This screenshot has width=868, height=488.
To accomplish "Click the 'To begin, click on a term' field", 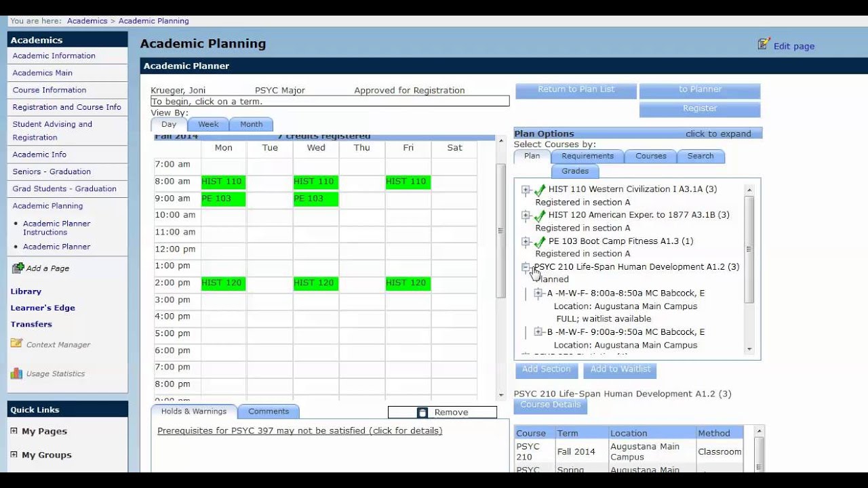I will (330, 101).
